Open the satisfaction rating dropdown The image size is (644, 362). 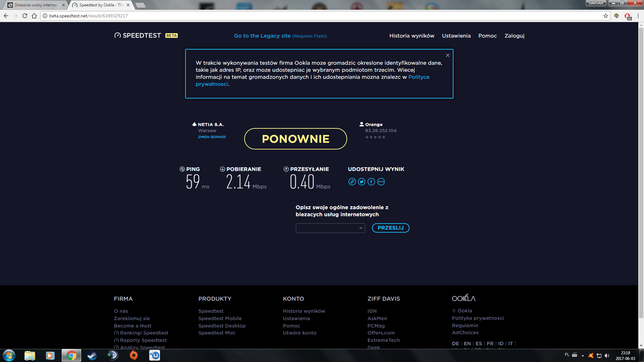pyautogui.click(x=330, y=228)
